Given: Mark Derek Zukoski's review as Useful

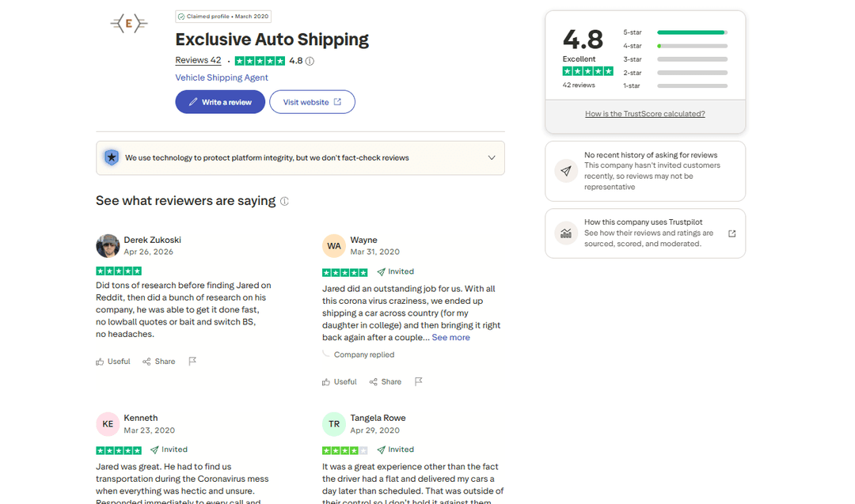Looking at the screenshot, I should 113,362.
